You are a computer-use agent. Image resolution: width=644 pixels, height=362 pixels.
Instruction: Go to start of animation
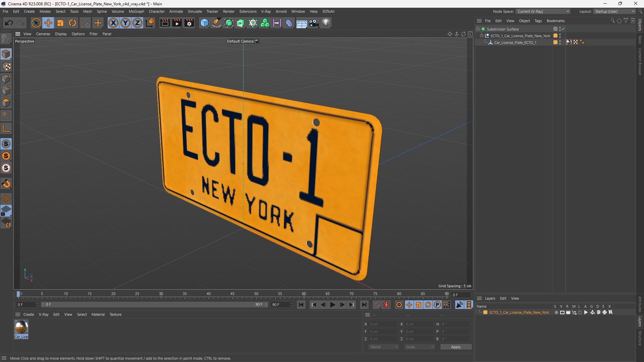[301, 305]
